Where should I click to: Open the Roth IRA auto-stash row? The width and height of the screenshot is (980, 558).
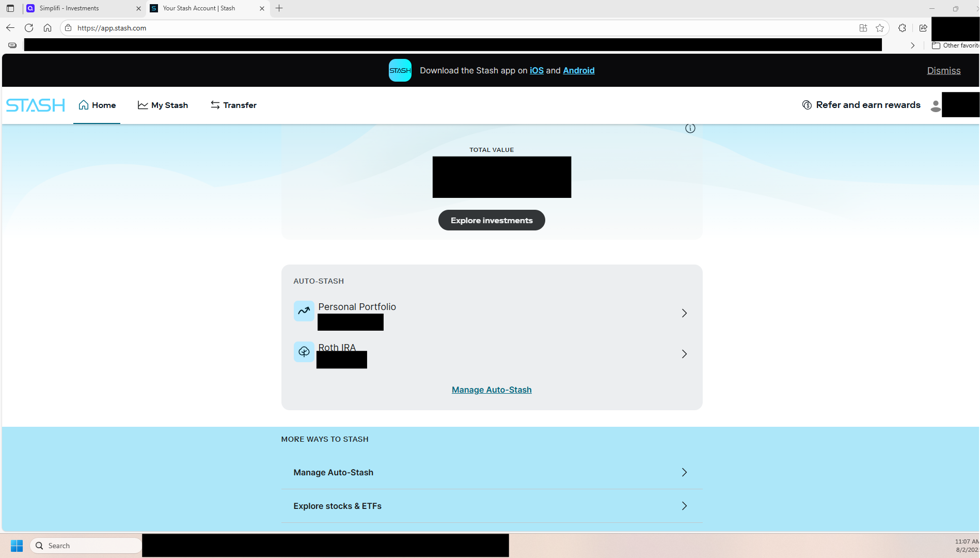[x=492, y=354]
